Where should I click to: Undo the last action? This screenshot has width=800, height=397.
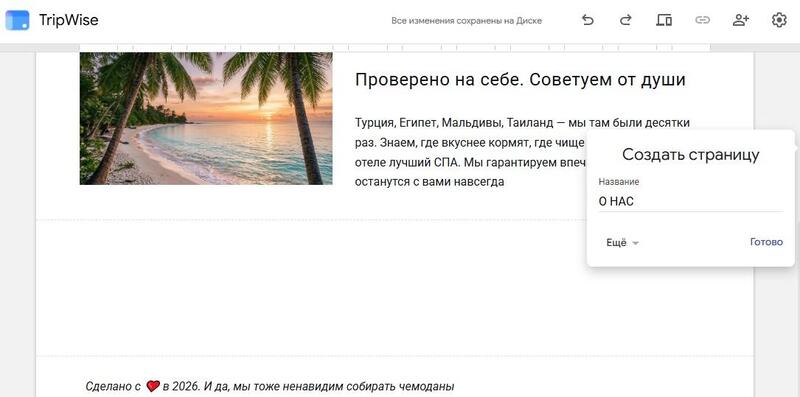point(588,20)
